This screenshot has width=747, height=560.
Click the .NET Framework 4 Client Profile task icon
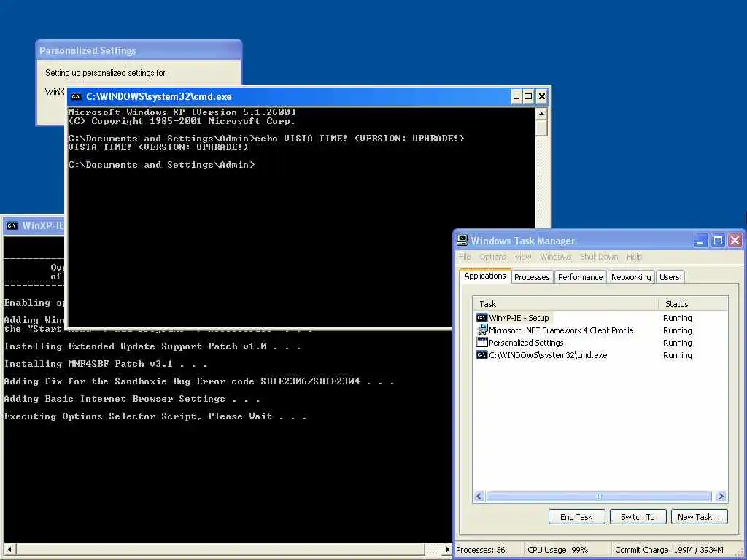click(x=481, y=330)
